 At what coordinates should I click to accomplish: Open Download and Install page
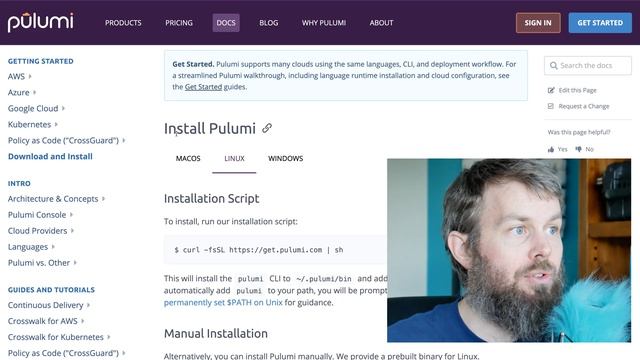coord(50,156)
